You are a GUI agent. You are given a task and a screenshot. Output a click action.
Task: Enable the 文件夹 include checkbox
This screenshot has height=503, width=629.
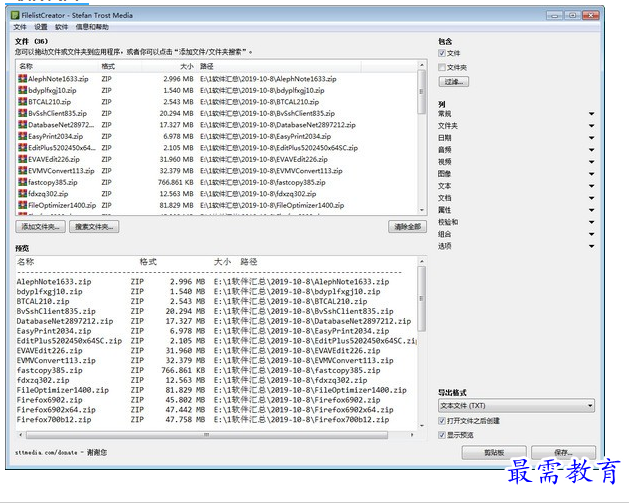pyautogui.click(x=442, y=67)
